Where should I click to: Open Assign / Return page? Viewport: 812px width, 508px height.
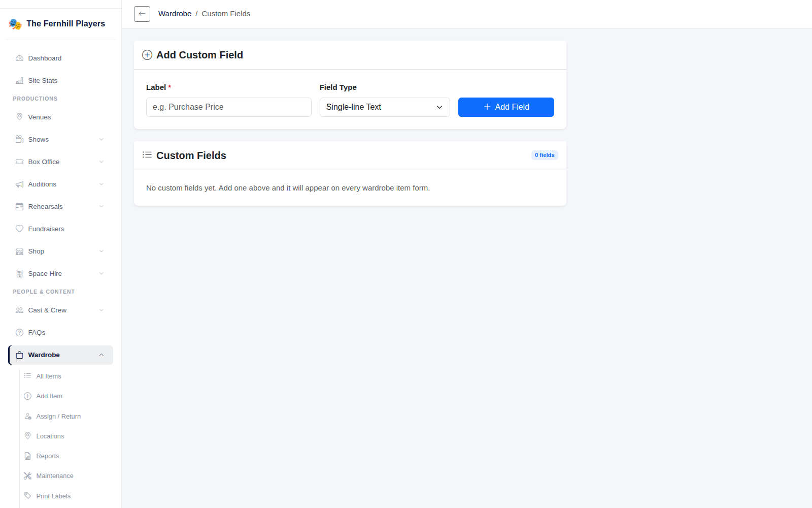(x=66, y=417)
